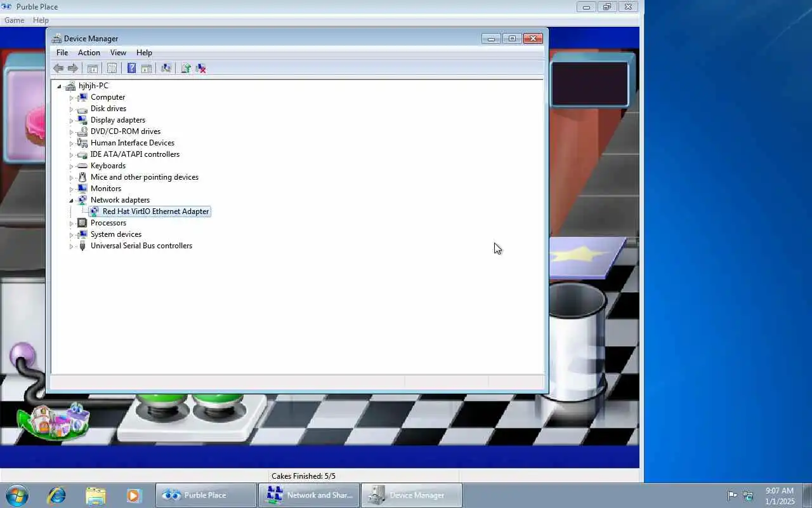Select the "Human Interface Devices" label
This screenshot has height=508, width=812.
133,143
